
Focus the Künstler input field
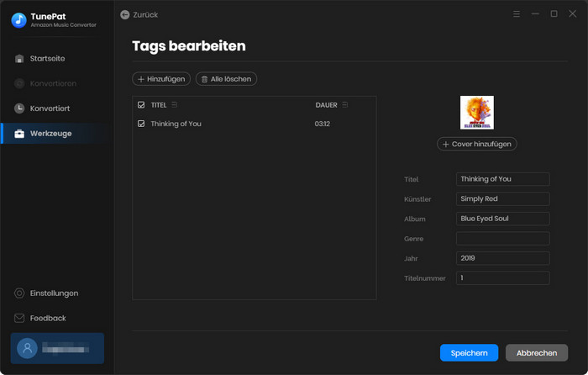(503, 199)
